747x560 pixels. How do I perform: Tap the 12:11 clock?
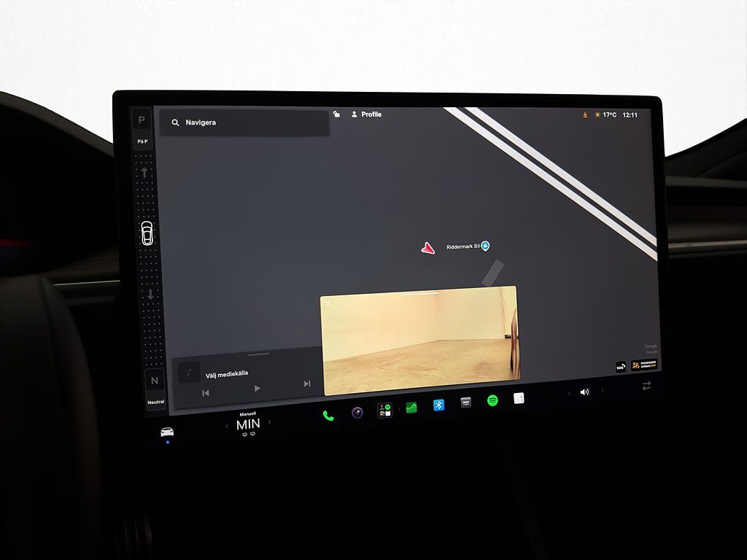point(630,115)
